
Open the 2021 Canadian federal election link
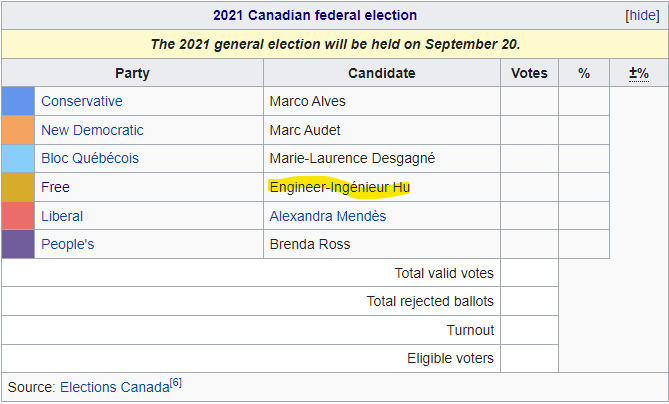[315, 16]
